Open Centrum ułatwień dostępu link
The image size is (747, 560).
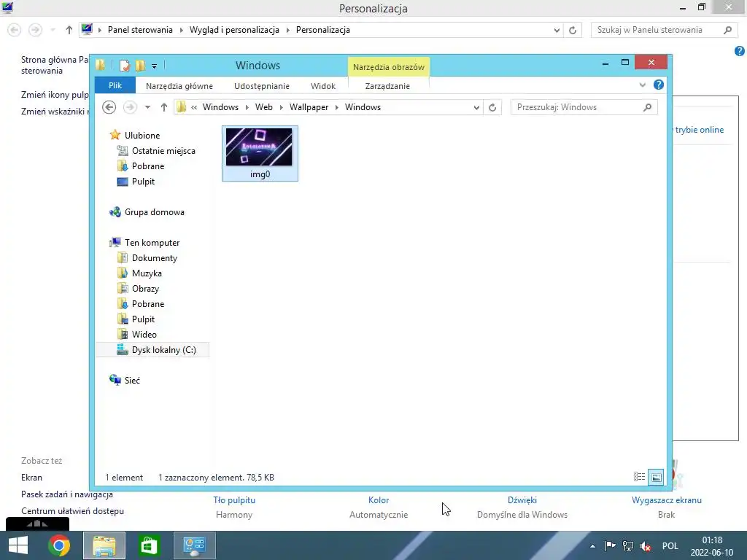[72, 511]
